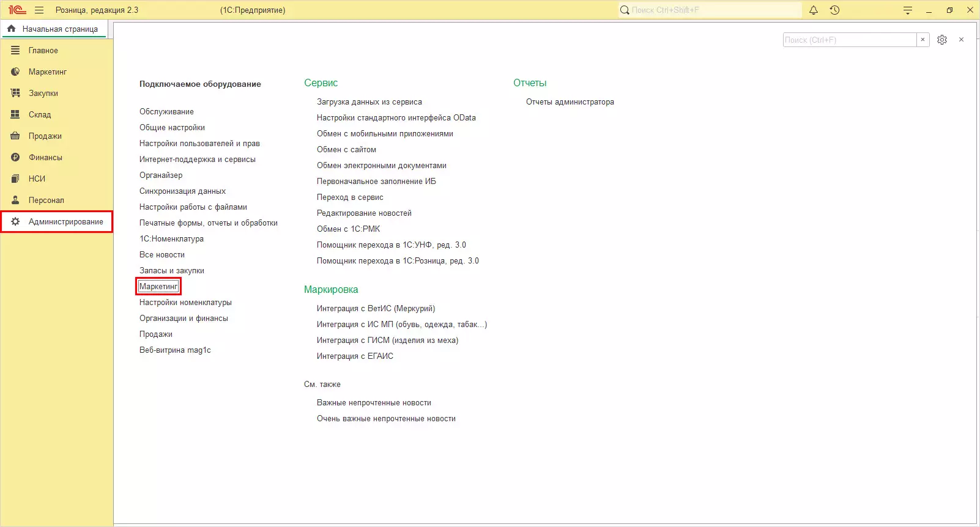Screen dimensions: 980x527
Task: Open Настройки стандартного интерфейса OData
Action: [x=396, y=118]
